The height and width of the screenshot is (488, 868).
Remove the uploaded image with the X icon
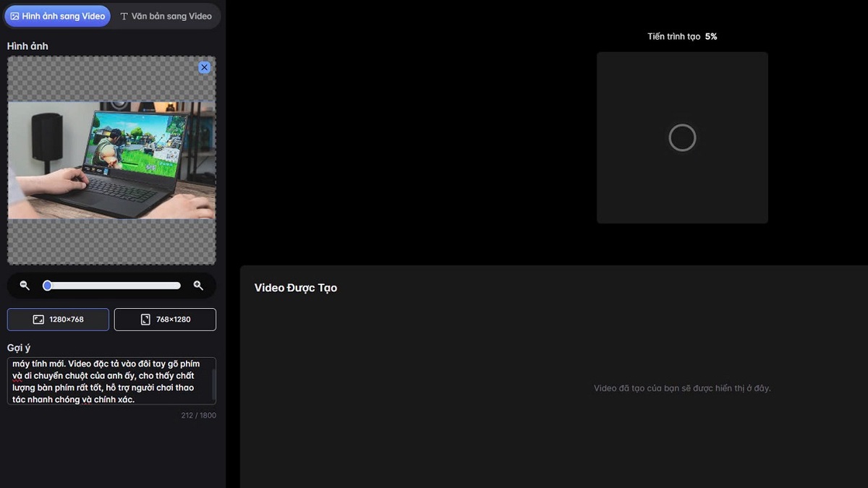click(x=204, y=67)
